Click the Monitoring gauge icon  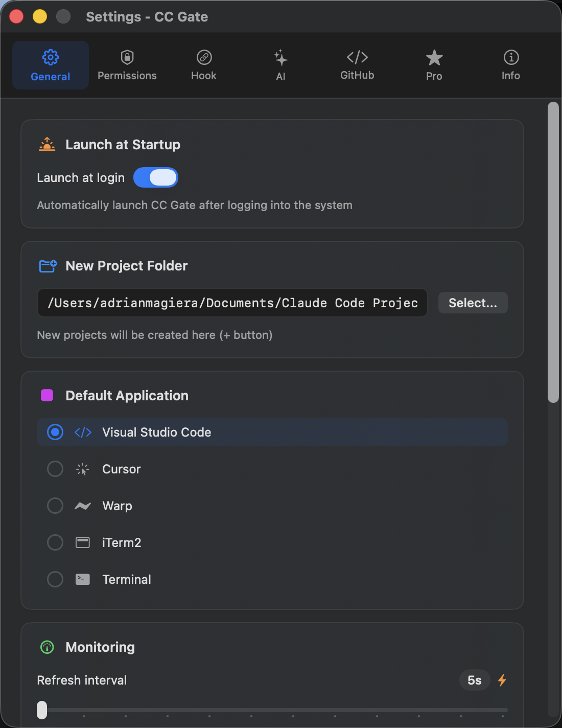[46, 647]
